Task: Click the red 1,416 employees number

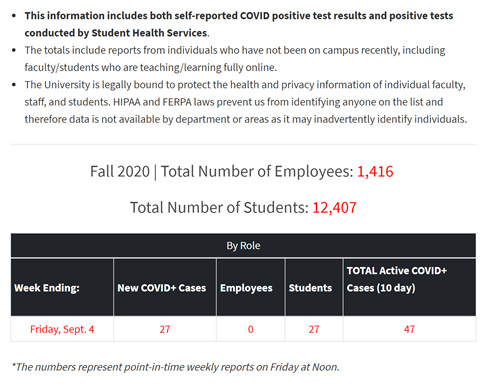Action: pos(375,171)
